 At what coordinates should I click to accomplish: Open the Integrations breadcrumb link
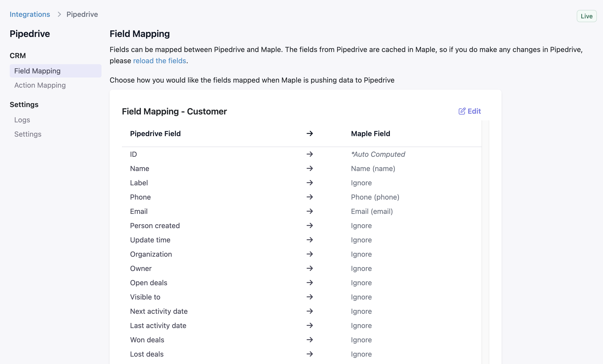(x=30, y=14)
